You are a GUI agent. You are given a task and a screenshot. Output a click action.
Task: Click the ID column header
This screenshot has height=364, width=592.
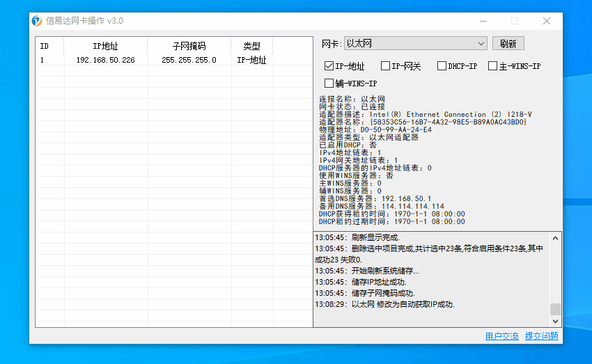(x=50, y=46)
